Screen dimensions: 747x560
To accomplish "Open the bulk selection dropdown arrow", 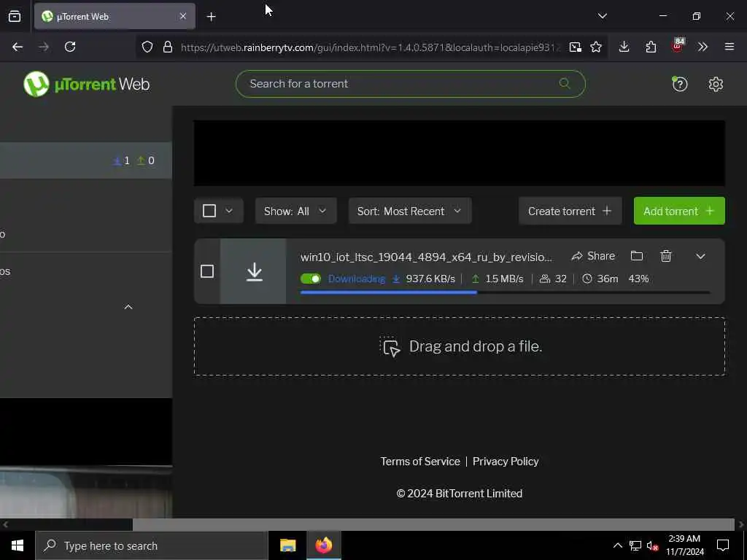I will pyautogui.click(x=229, y=211).
